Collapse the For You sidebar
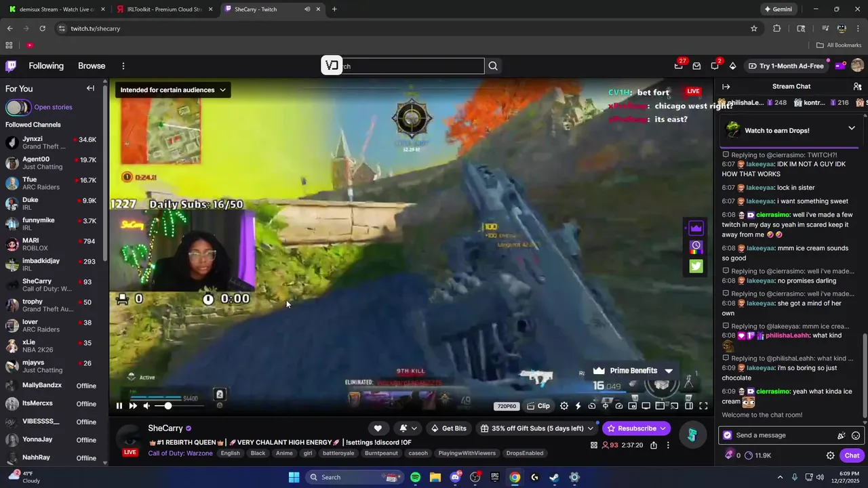868x488 pixels. point(90,88)
